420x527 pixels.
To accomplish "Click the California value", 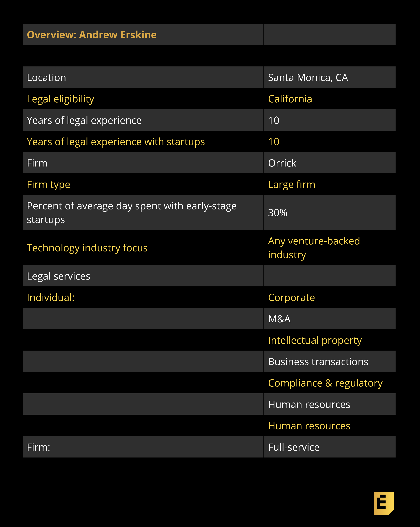I will click(290, 99).
